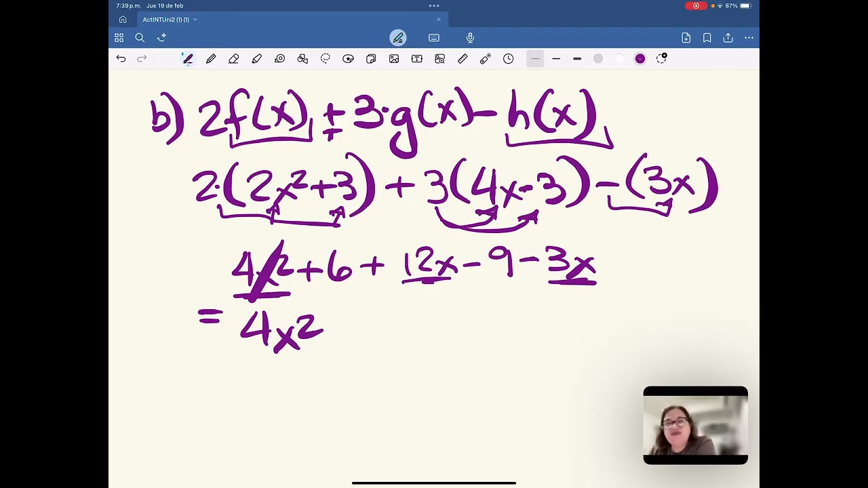The height and width of the screenshot is (488, 868).
Task: Open the timer clock tool
Action: pos(509,59)
